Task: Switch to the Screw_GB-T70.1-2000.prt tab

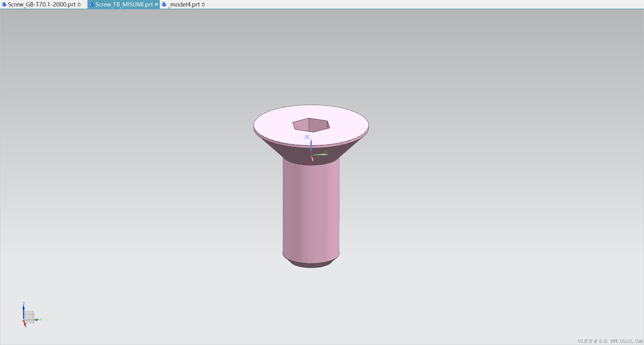Action: pos(42,4)
